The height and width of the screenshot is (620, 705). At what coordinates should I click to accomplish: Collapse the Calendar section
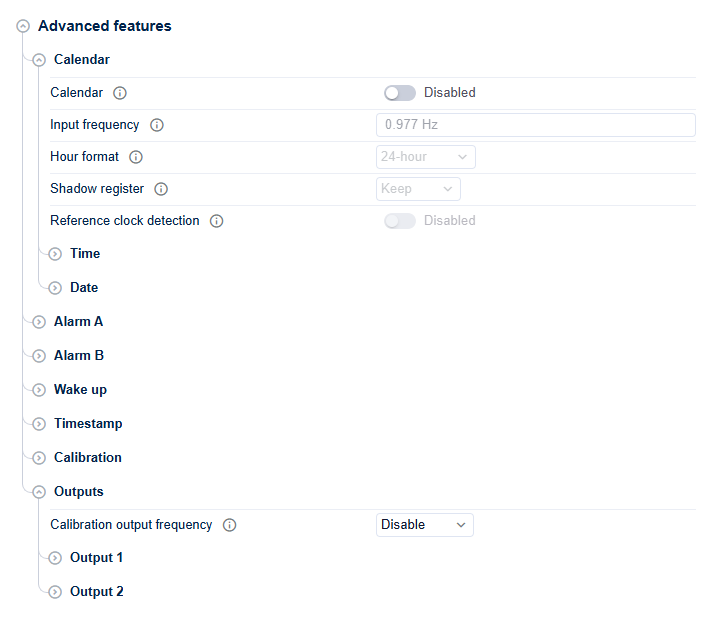(x=39, y=60)
